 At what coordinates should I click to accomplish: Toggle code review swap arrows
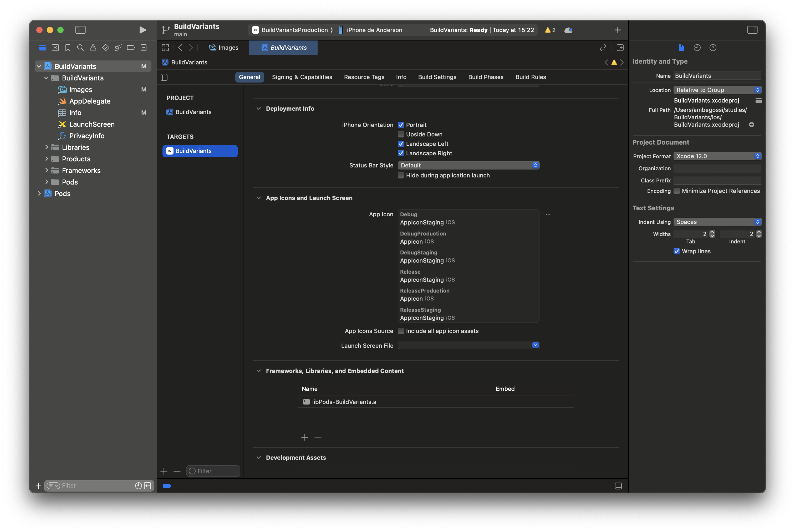coord(603,48)
